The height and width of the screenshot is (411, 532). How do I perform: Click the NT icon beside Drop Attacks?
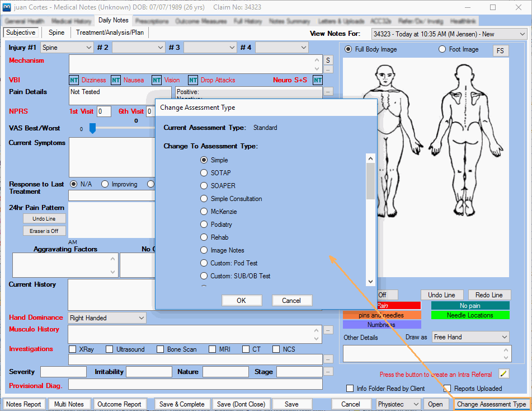(193, 80)
